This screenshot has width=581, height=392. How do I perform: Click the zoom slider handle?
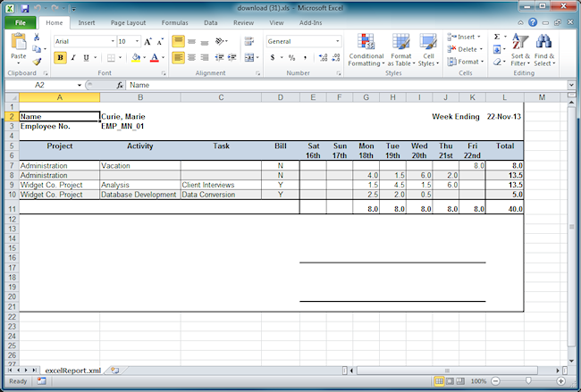click(x=528, y=381)
